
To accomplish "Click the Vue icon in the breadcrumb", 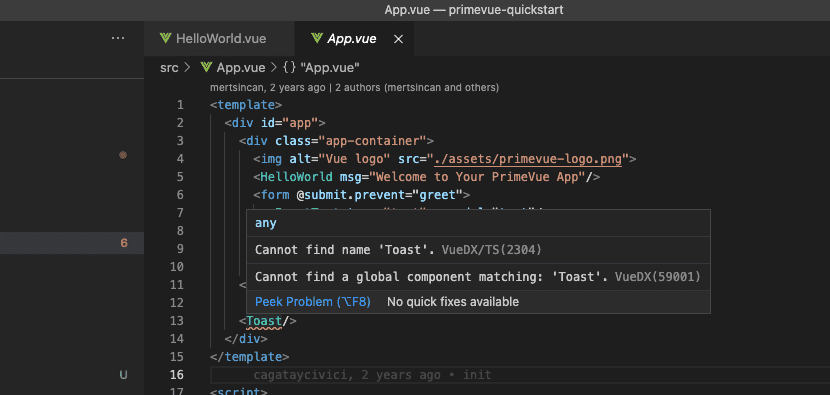I will coord(206,68).
